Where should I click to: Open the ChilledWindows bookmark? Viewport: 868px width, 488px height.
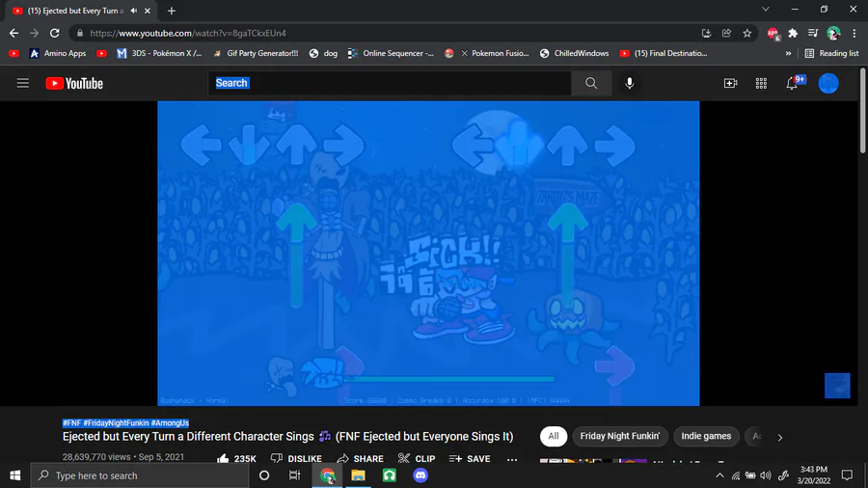(574, 53)
